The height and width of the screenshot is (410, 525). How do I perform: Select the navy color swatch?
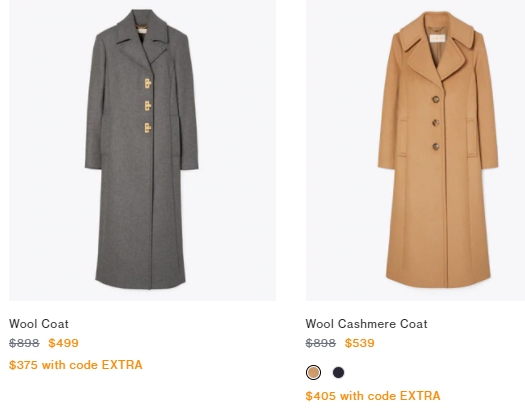click(339, 373)
